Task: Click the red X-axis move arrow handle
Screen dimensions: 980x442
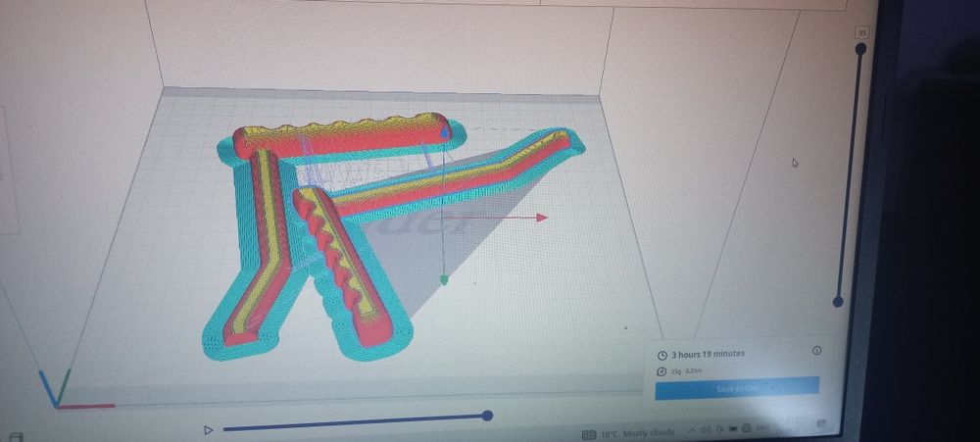Action: point(541,217)
